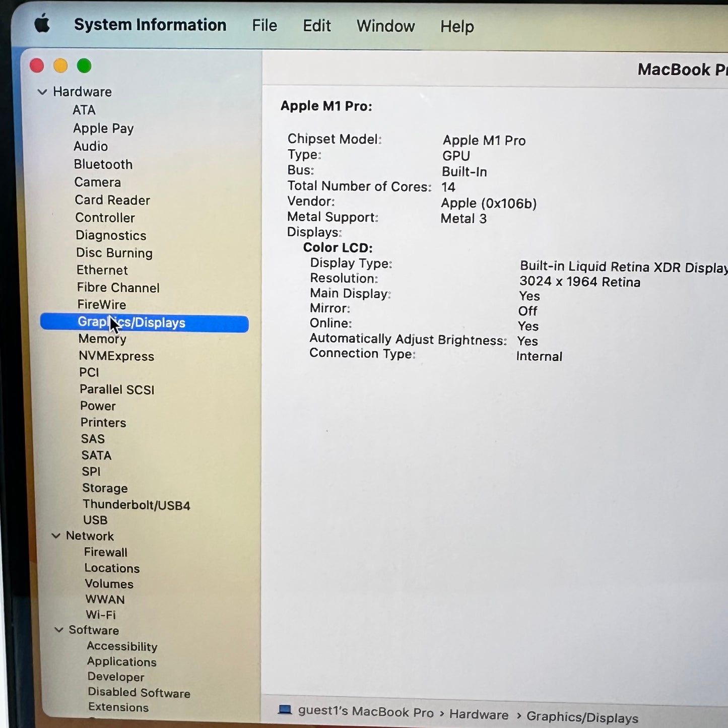Viewport: 728px width, 728px height.
Task: Select Card Reader in the sidebar
Action: pos(112,200)
